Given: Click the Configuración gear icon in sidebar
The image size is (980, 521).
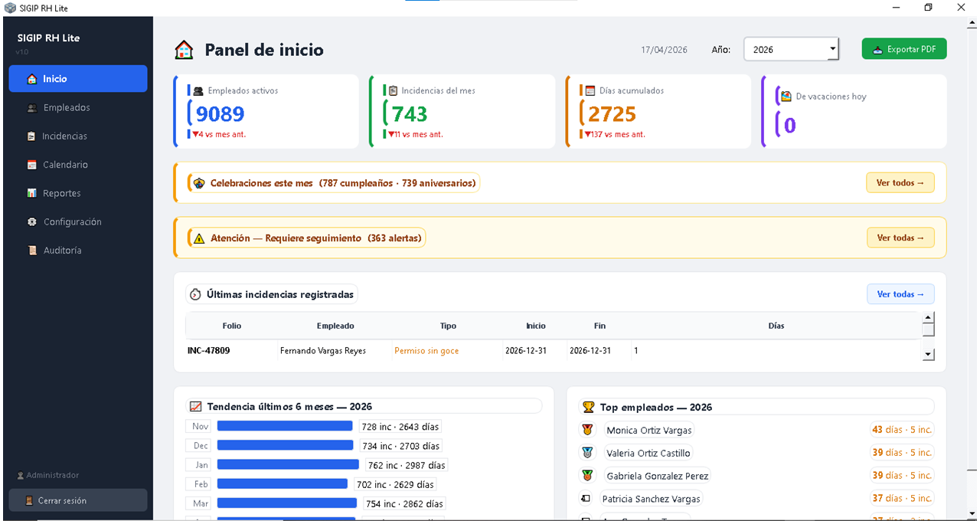Looking at the screenshot, I should (x=31, y=222).
